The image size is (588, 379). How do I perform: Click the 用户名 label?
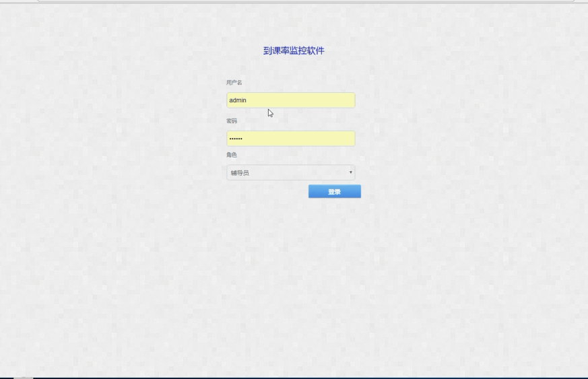(x=234, y=83)
